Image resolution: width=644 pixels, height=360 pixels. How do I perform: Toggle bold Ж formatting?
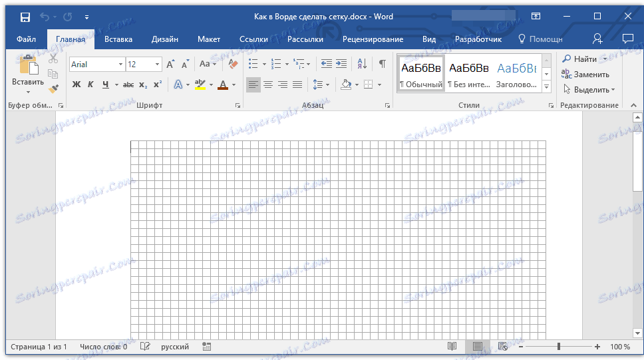pyautogui.click(x=77, y=85)
